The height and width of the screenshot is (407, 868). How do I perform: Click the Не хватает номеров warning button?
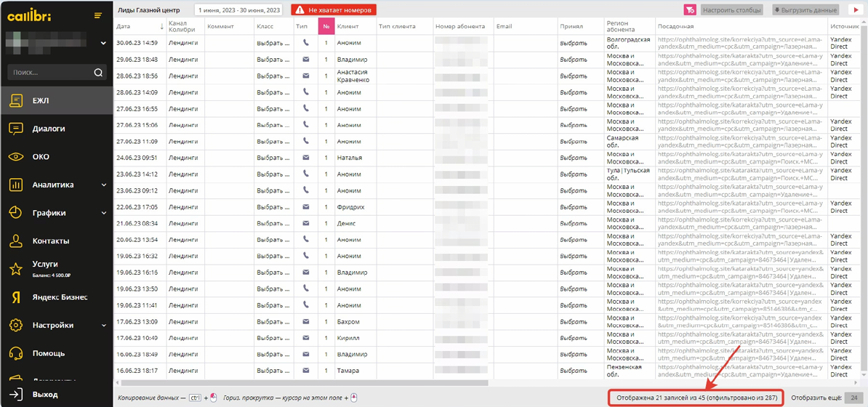(x=334, y=10)
